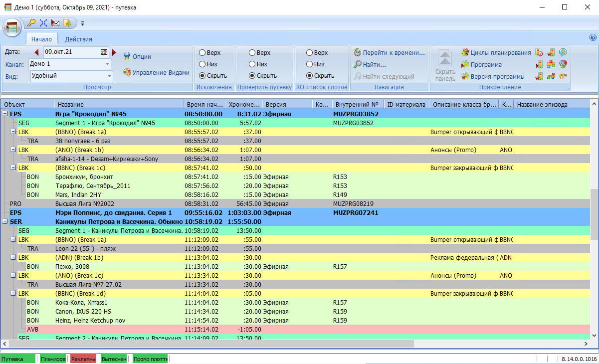Collapse the EPS Игра Крокодил tree row

pyautogui.click(x=5, y=114)
